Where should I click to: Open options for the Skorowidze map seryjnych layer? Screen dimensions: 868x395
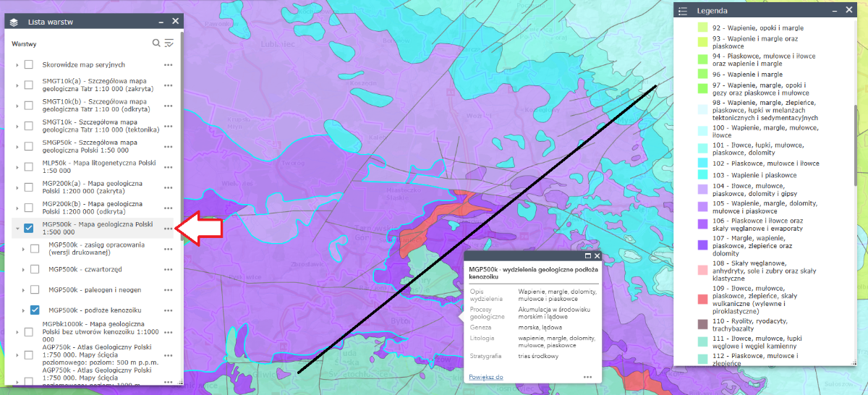coord(169,65)
